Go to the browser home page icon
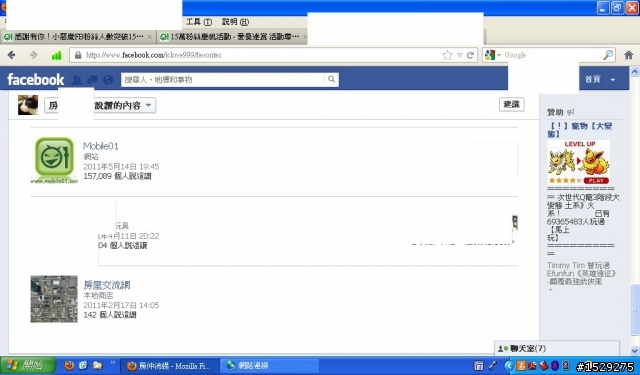640x375 pixels. (629, 55)
